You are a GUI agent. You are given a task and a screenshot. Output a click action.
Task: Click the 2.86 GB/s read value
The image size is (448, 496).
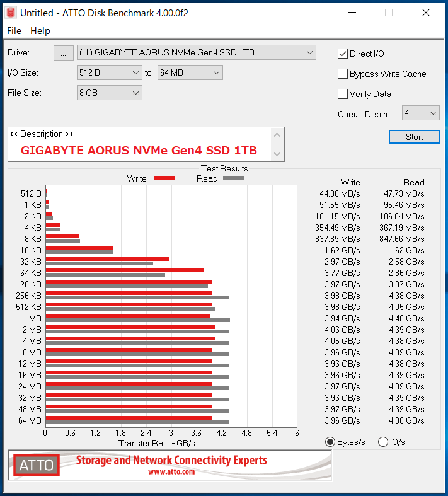tap(406, 274)
